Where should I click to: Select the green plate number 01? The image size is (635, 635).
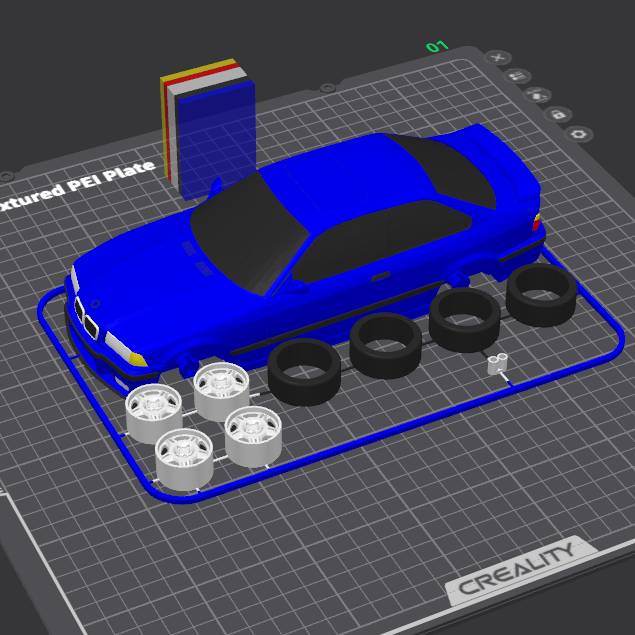point(437,47)
